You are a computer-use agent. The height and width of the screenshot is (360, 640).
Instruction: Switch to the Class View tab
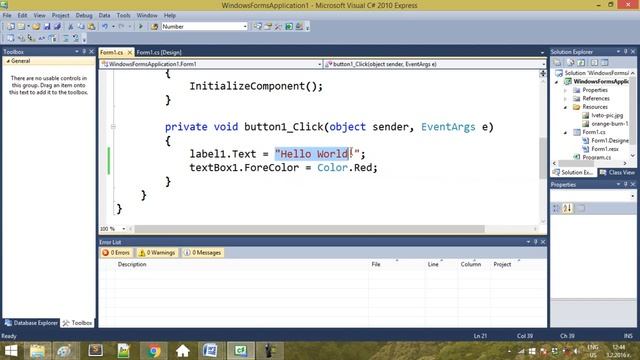click(x=617, y=173)
